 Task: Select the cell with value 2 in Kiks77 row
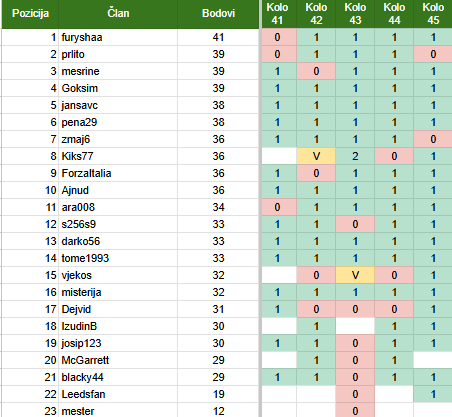(355, 156)
